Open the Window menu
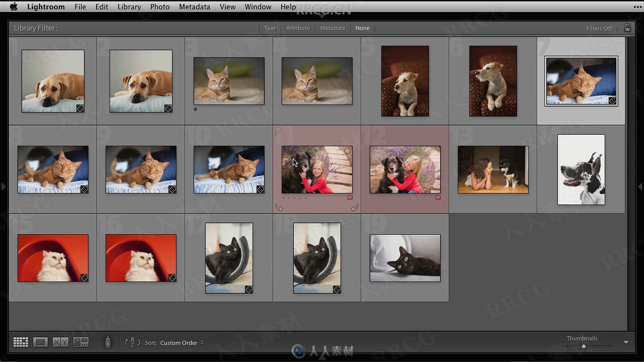644x362 pixels. click(258, 7)
